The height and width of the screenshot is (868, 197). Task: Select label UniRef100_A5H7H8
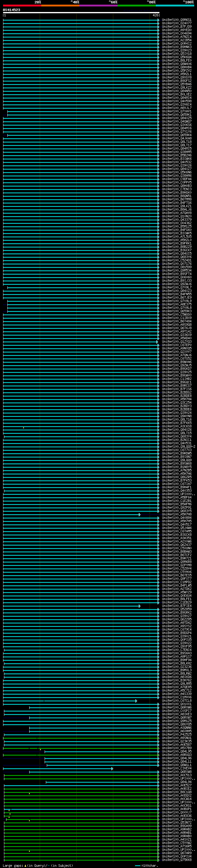176,514
